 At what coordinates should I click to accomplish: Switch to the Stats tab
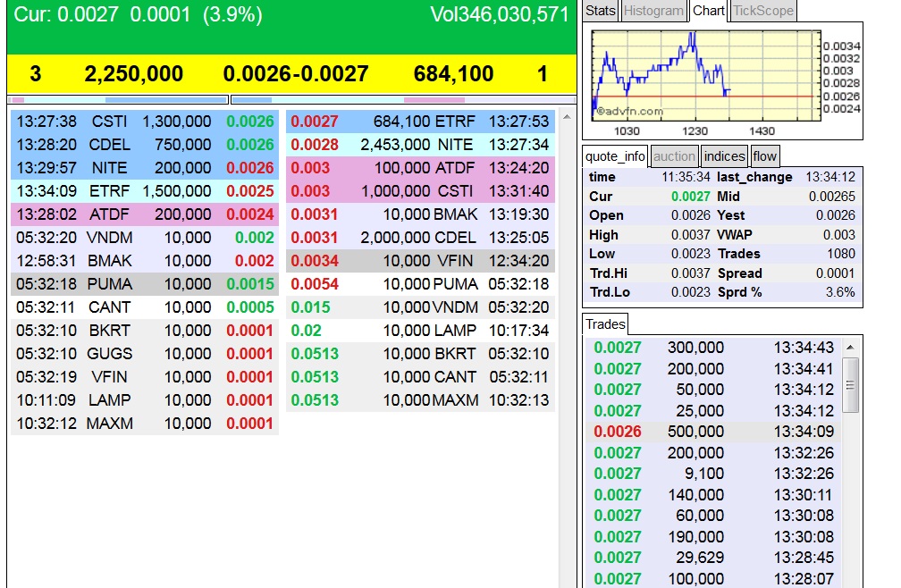click(600, 10)
